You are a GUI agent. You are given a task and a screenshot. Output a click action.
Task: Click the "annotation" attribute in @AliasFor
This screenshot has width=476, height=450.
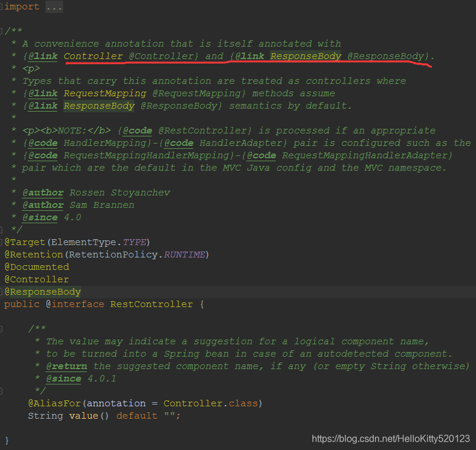[116, 403]
